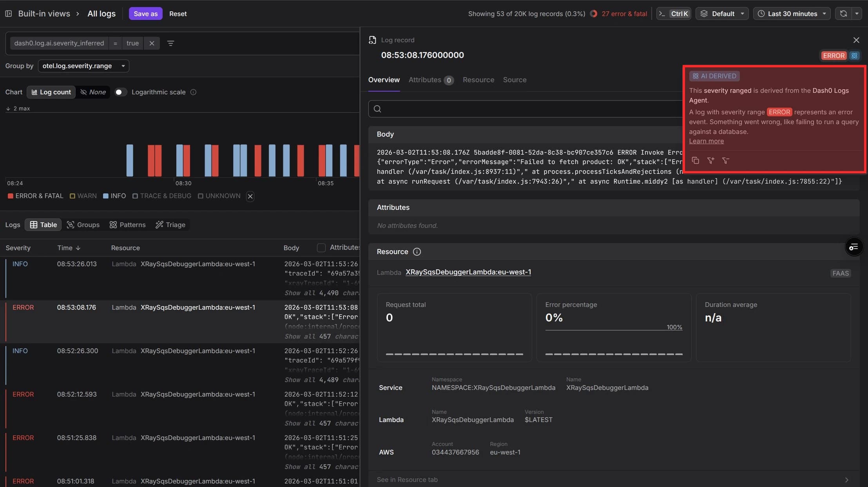Click the log record document icon
The width and height of the screenshot is (868, 487).
(x=372, y=40)
